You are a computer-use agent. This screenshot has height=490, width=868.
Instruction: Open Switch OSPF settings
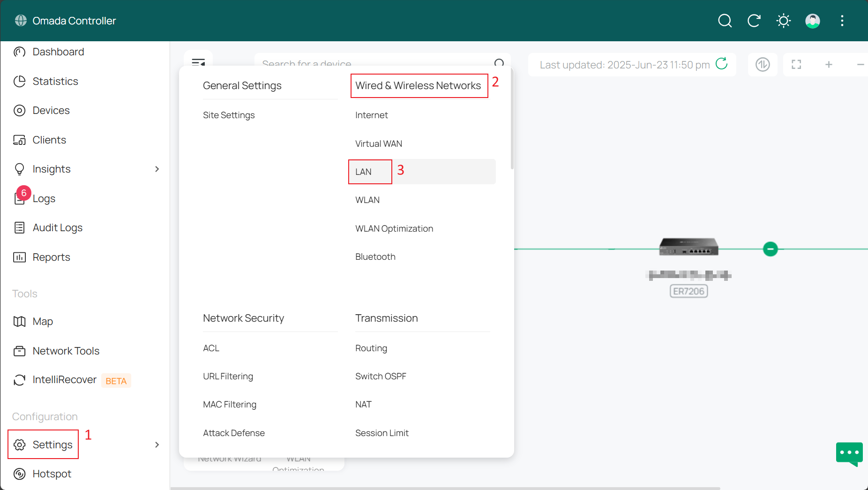point(381,376)
